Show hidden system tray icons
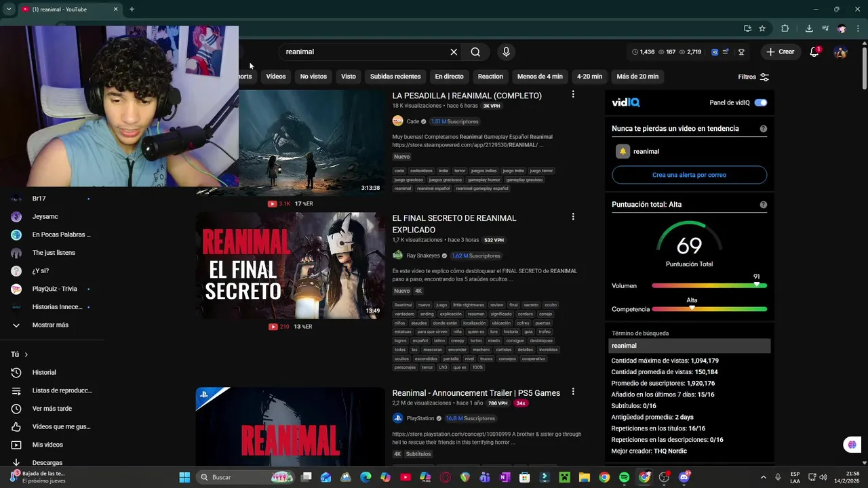 [764, 477]
